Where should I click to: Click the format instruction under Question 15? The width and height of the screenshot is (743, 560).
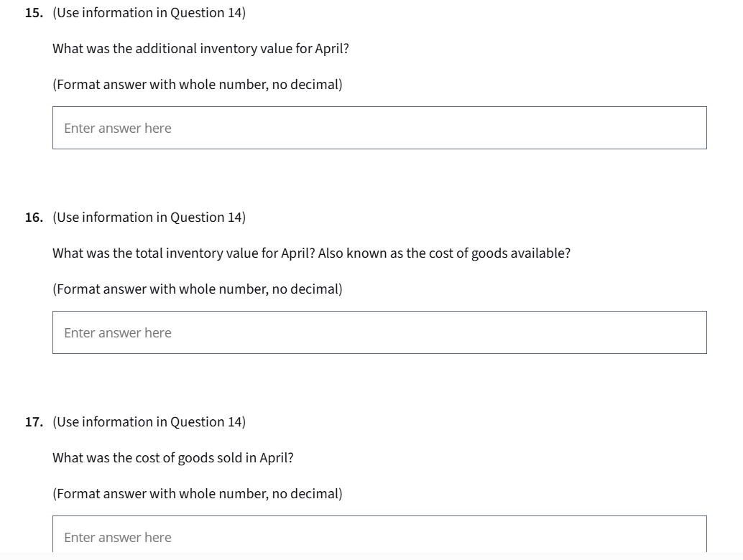point(196,84)
